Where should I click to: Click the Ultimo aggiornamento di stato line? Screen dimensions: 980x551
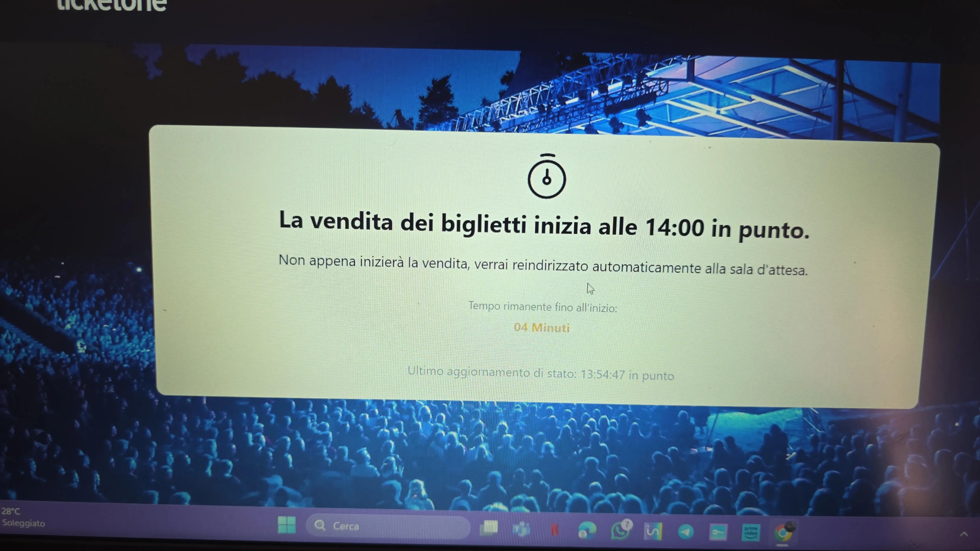click(541, 373)
